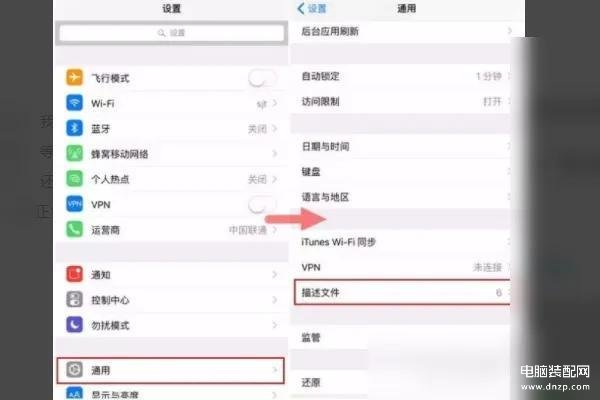Expand the Bluetooth row chevron
The image size is (600, 400).
point(275,129)
